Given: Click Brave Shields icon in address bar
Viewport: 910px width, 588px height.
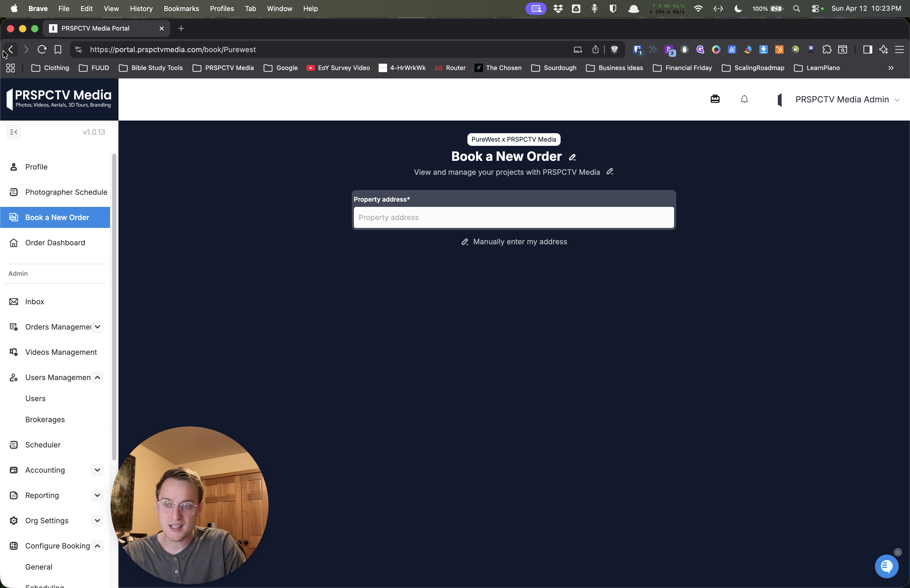Looking at the screenshot, I should click(x=614, y=50).
